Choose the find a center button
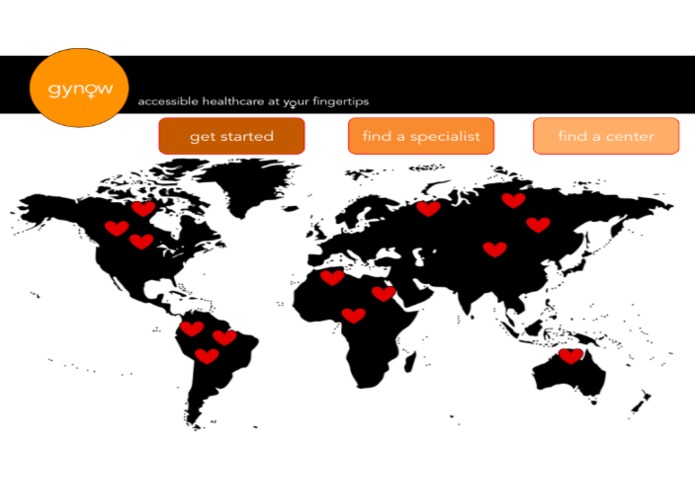Image resolution: width=695 pixels, height=494 pixels. 606,136
